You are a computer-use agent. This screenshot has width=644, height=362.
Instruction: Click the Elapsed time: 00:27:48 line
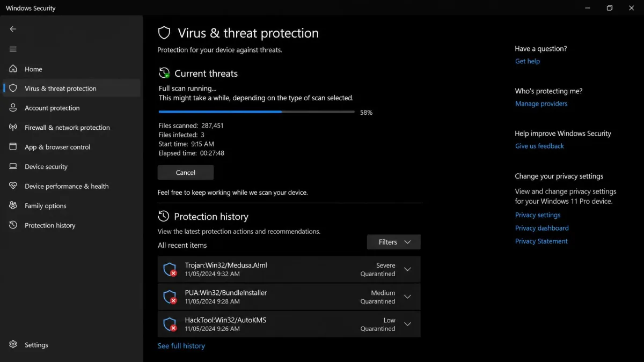click(x=192, y=153)
